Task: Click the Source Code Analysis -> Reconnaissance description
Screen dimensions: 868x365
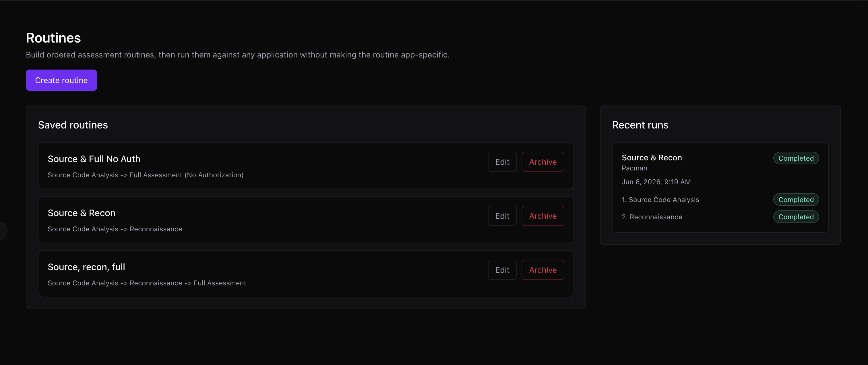Action: coord(115,229)
